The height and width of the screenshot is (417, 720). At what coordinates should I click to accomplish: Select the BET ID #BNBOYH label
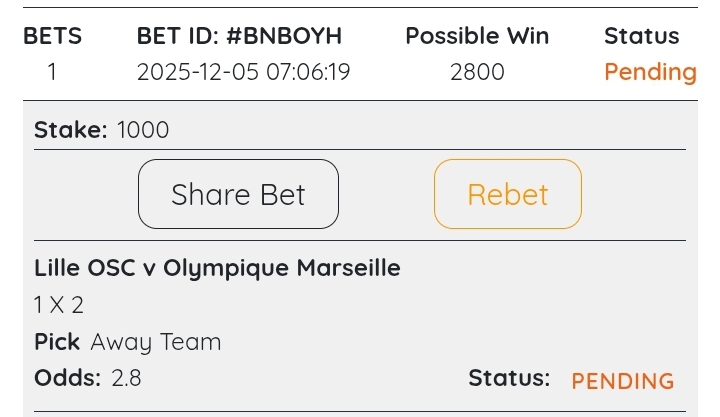point(239,36)
